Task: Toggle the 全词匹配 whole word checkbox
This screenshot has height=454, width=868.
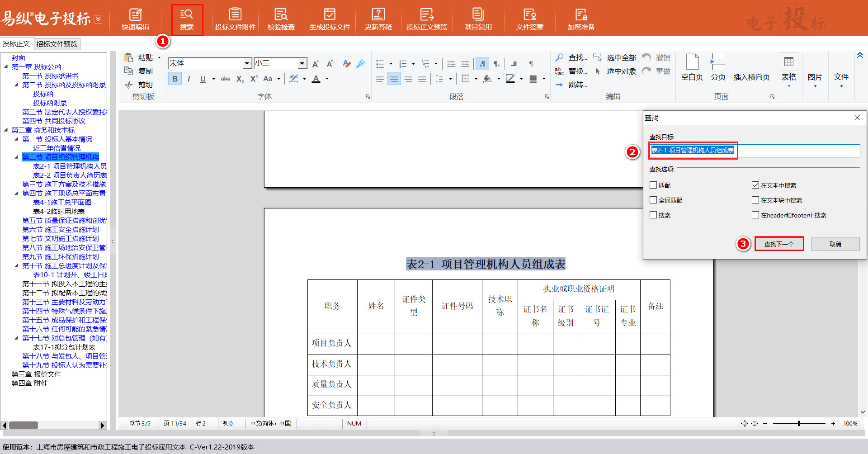Action: (653, 200)
